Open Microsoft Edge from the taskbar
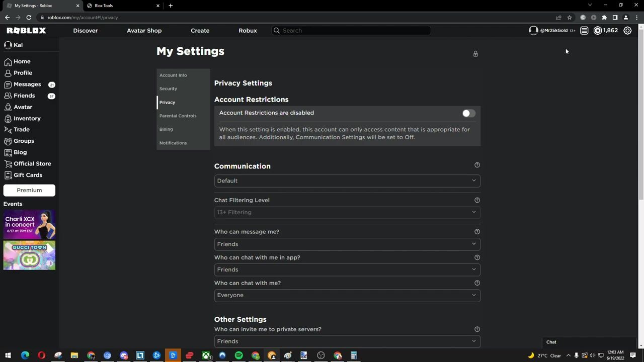644x362 pixels. pyautogui.click(x=25, y=355)
